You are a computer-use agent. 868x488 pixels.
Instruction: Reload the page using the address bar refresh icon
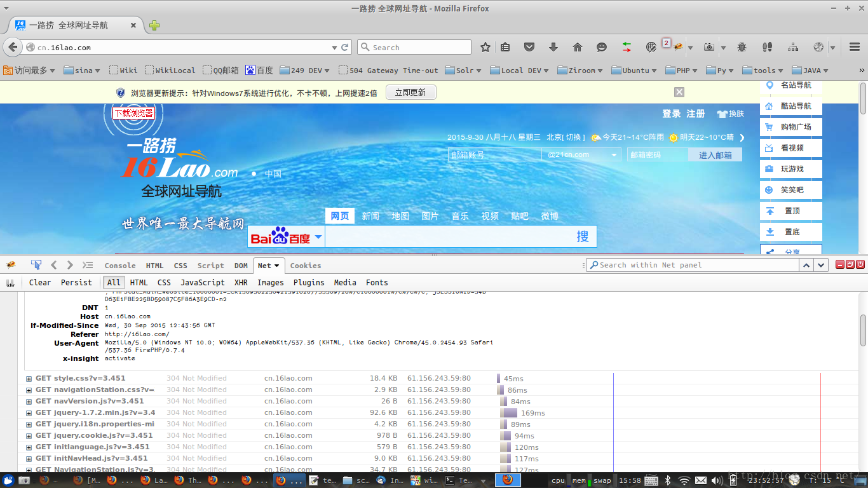coord(345,47)
